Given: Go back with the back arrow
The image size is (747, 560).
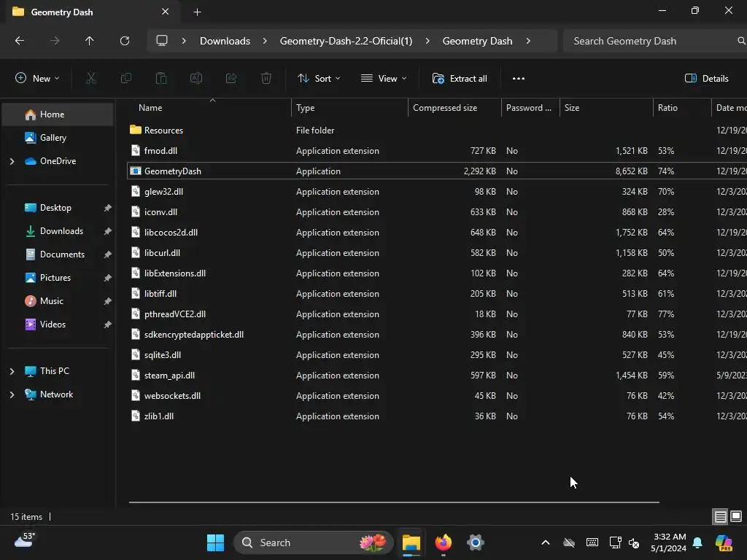Looking at the screenshot, I should pyautogui.click(x=20, y=41).
